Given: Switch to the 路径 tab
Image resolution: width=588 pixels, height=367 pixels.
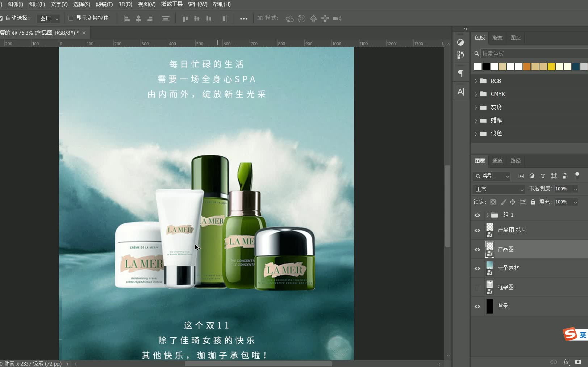Looking at the screenshot, I should tap(516, 161).
